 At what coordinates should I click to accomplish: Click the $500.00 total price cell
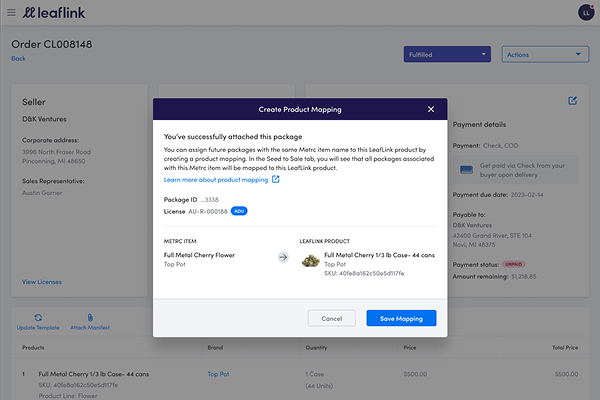point(566,374)
